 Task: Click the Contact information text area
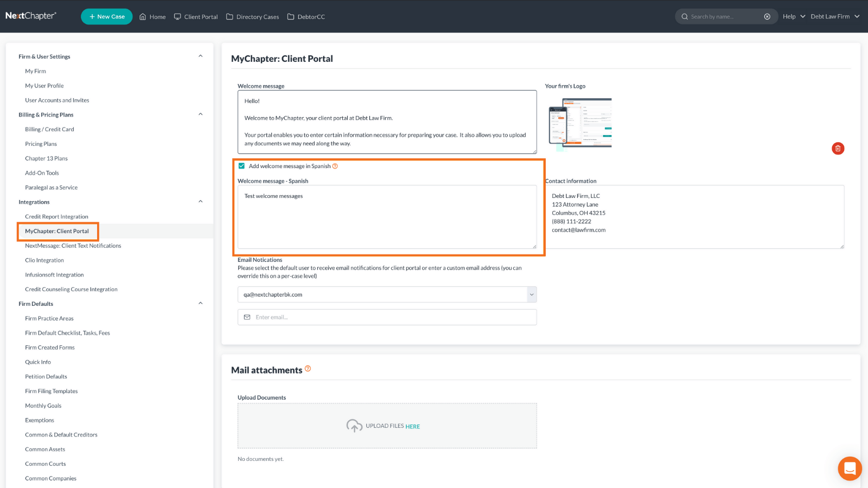(x=695, y=217)
